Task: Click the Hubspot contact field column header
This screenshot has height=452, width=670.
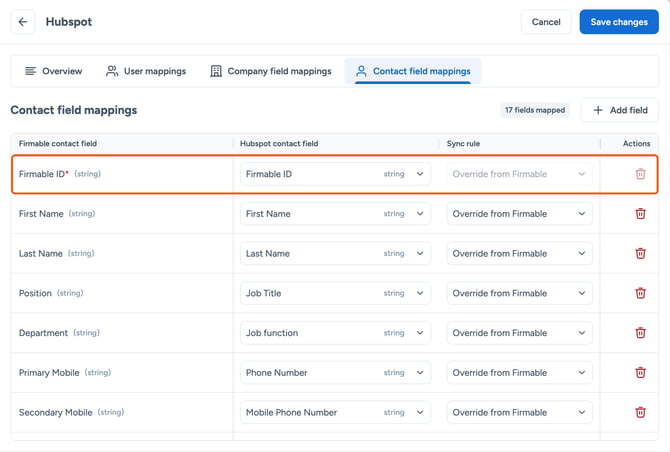Action: pyautogui.click(x=279, y=144)
